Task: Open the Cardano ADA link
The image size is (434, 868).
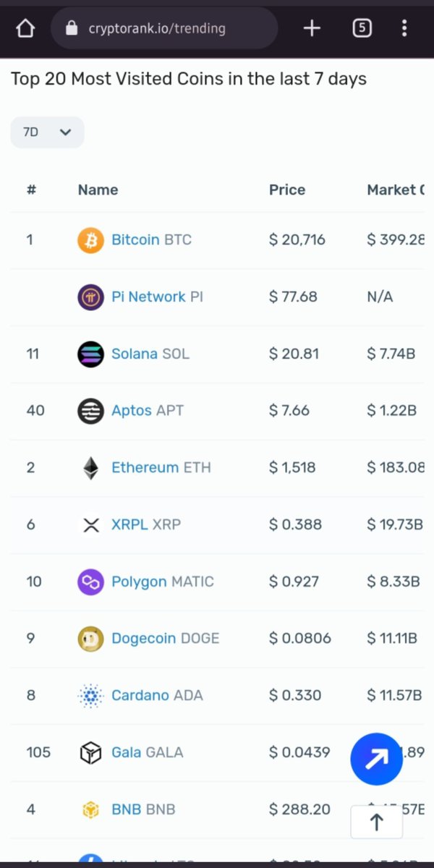Action: [x=157, y=695]
